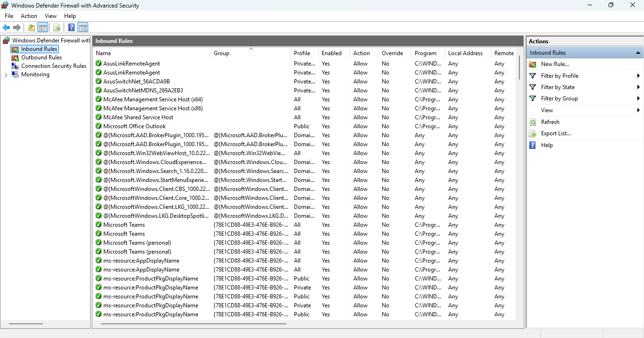Viewport: 644px width, 338px height.
Task: Expand Filter by Profile submenu arrow
Action: click(638, 76)
